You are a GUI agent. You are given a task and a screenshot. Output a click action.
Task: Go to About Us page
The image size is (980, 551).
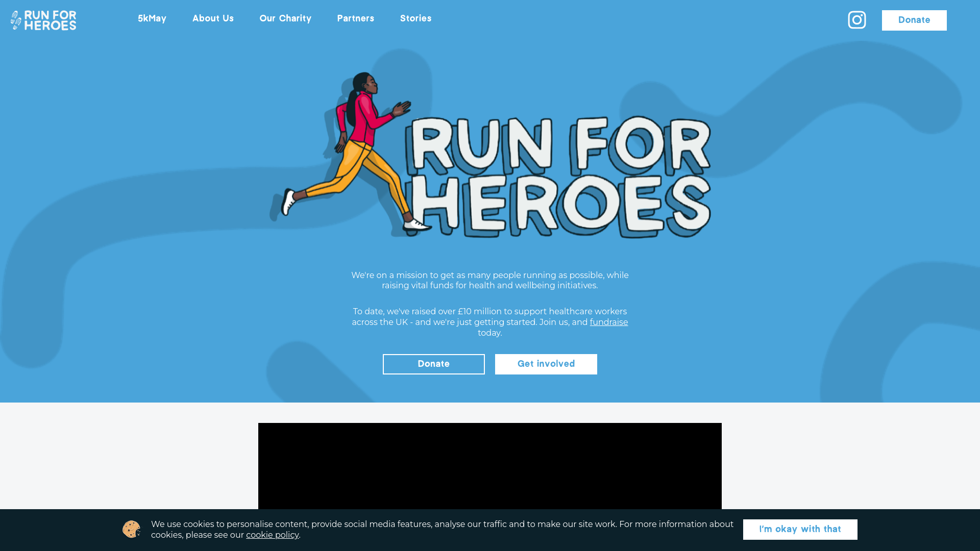[213, 18]
